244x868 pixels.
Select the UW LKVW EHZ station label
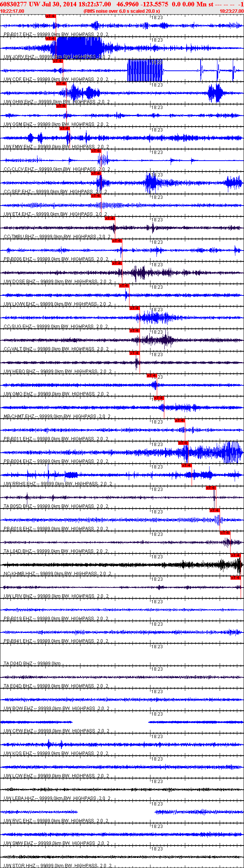(19, 304)
